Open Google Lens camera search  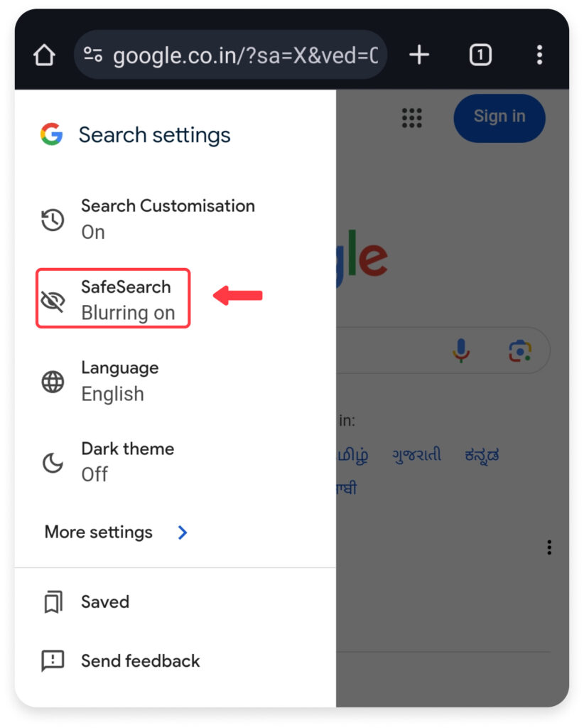pyautogui.click(x=521, y=350)
